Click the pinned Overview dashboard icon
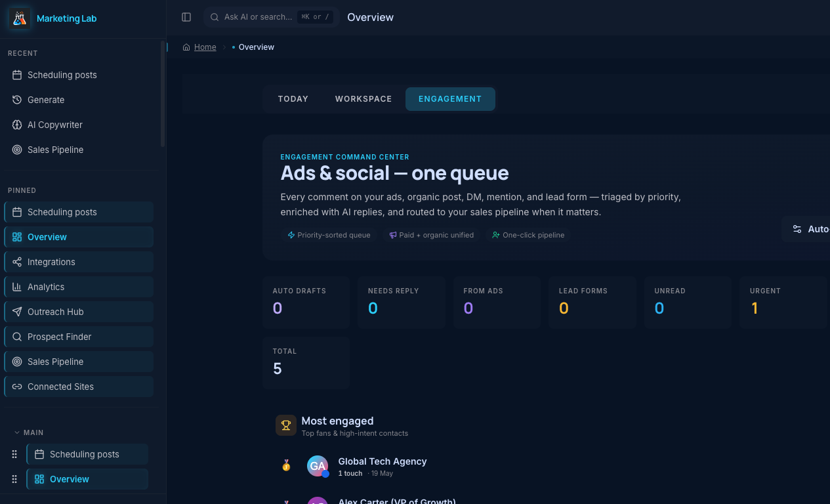The width and height of the screenshot is (830, 504). [x=17, y=237]
